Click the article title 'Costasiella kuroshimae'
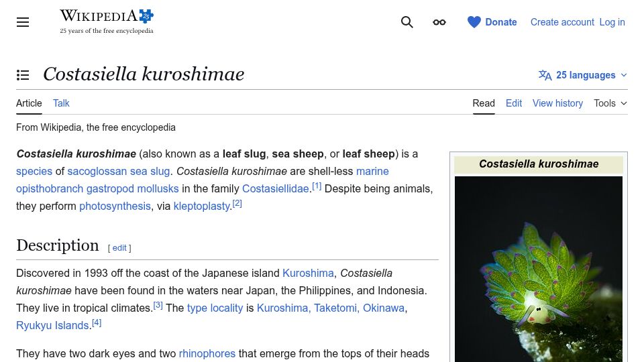644x362 pixels. 144,74
